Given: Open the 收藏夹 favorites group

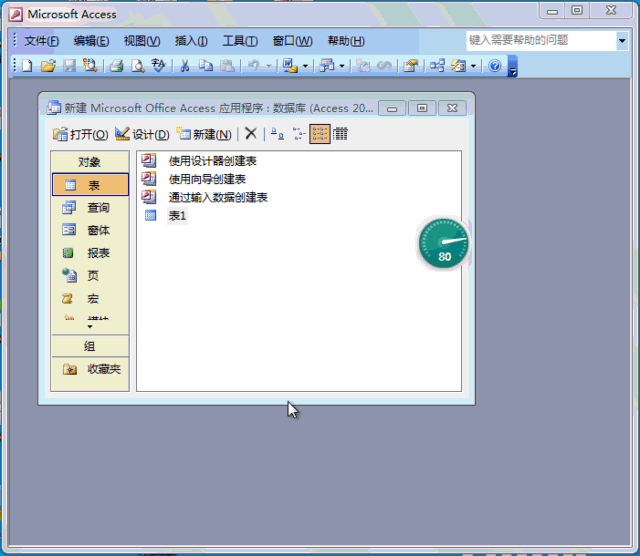Looking at the screenshot, I should 90,369.
